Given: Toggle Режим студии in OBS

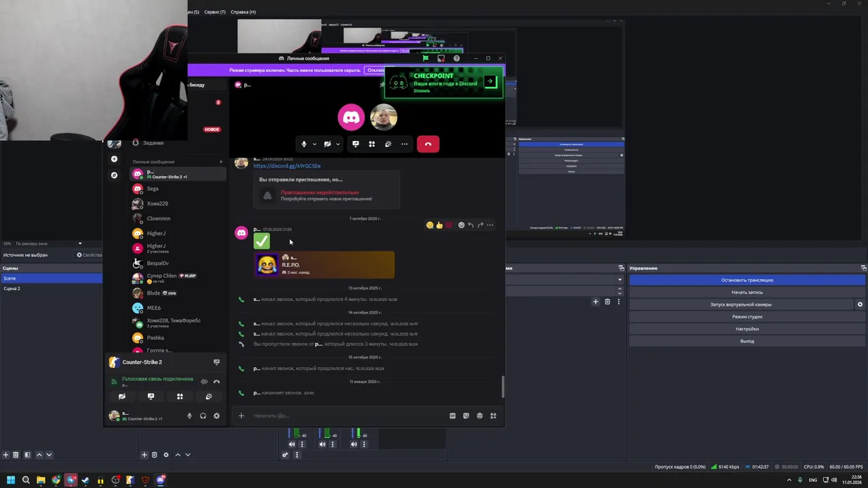Looking at the screenshot, I should pos(747,317).
